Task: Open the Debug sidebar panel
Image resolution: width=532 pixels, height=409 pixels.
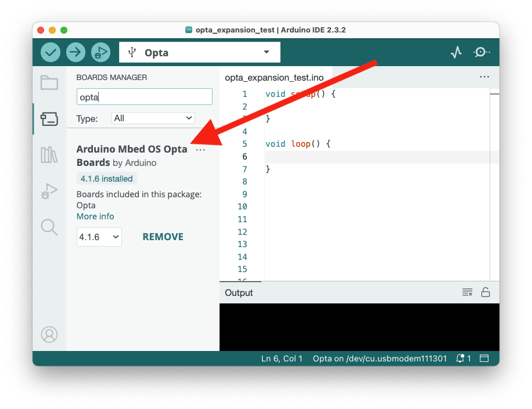Action: point(49,191)
